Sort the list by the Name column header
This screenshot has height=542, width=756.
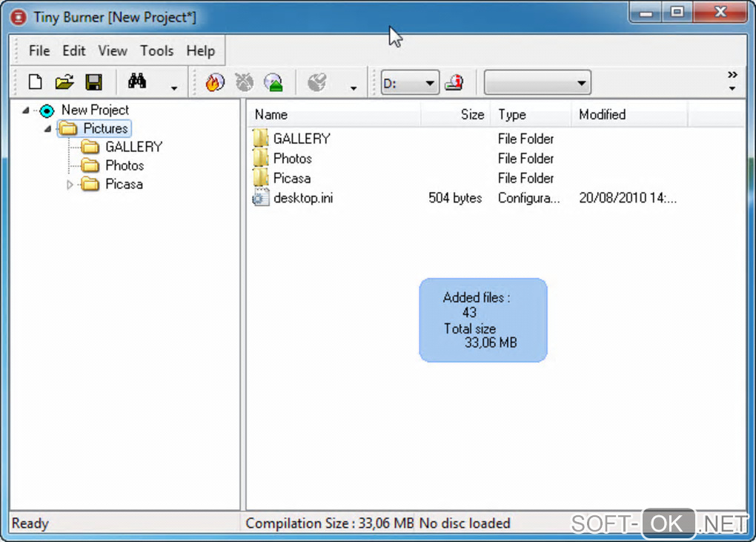(x=334, y=114)
